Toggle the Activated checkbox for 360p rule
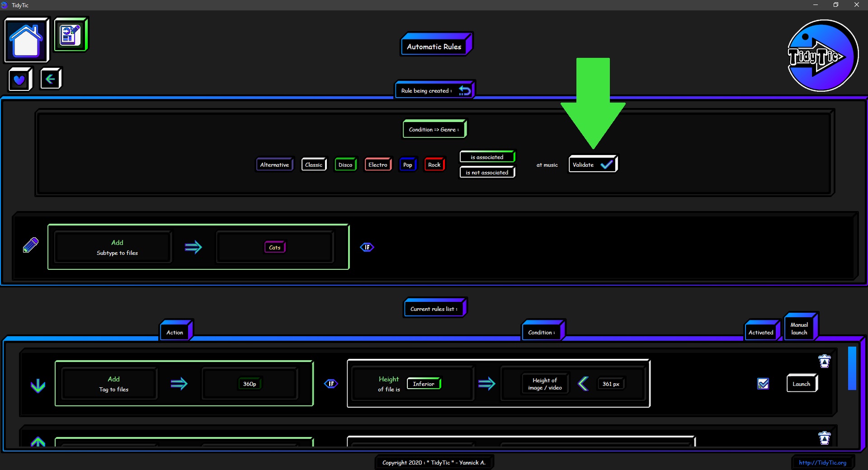The image size is (868, 470). [763, 384]
